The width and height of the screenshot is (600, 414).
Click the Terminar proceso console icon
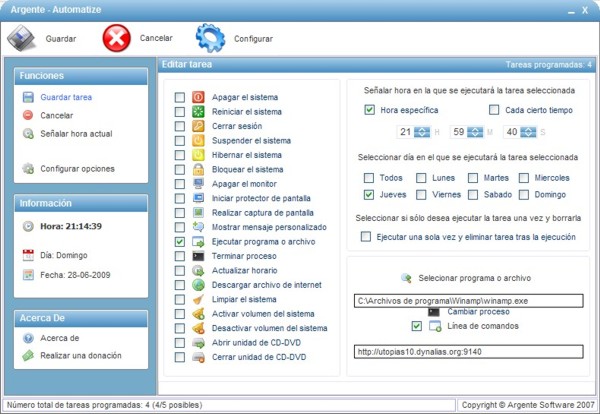[198, 256]
